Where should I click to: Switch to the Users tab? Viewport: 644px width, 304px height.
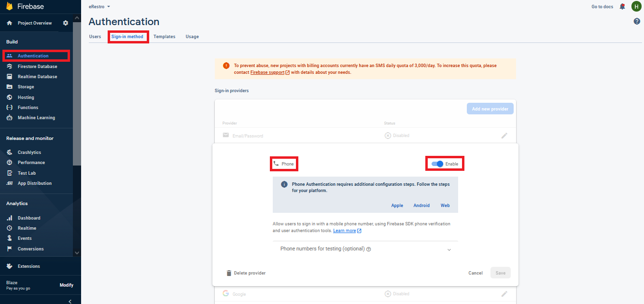click(95, 37)
